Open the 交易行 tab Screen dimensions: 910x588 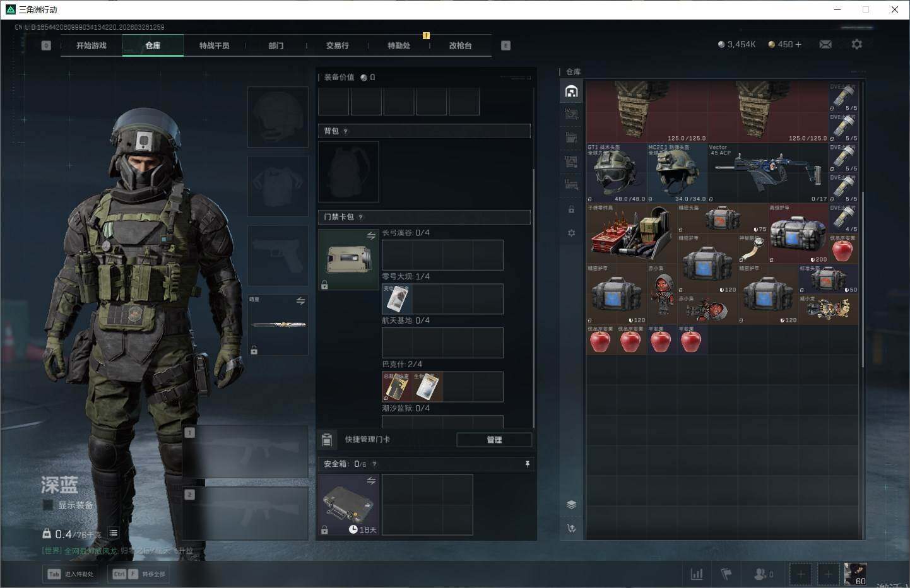click(x=337, y=45)
